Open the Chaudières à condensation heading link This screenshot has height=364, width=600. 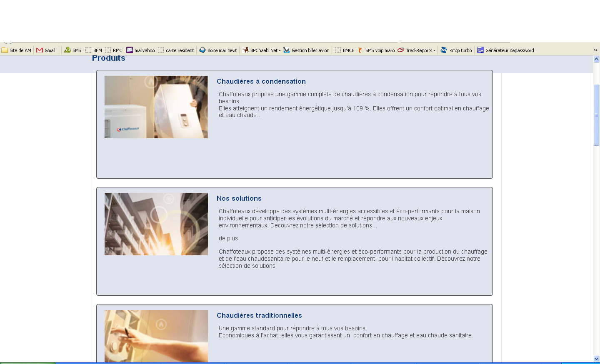point(261,82)
